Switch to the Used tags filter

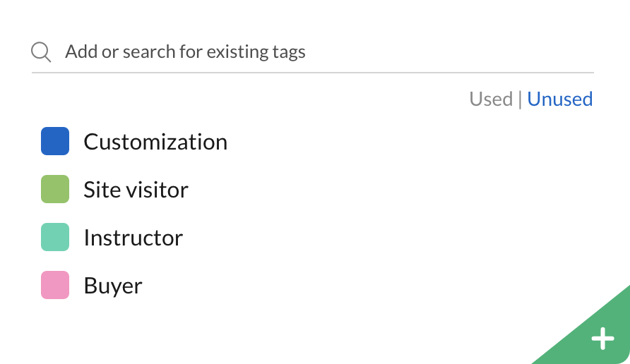[491, 99]
